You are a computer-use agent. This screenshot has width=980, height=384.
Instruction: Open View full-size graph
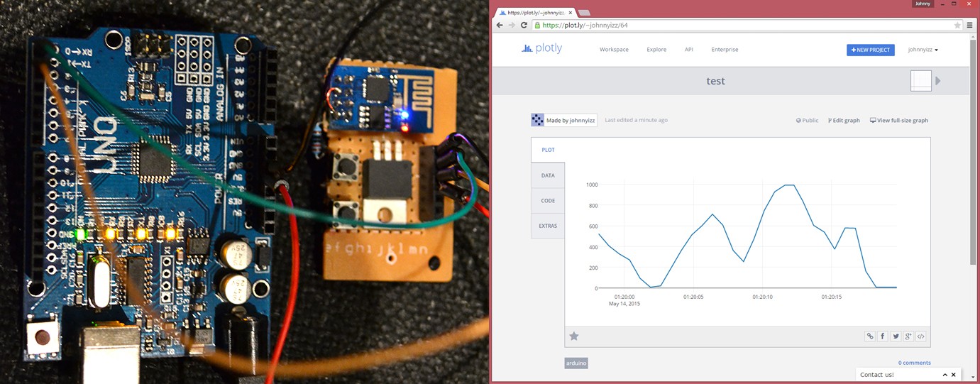pyautogui.click(x=899, y=121)
